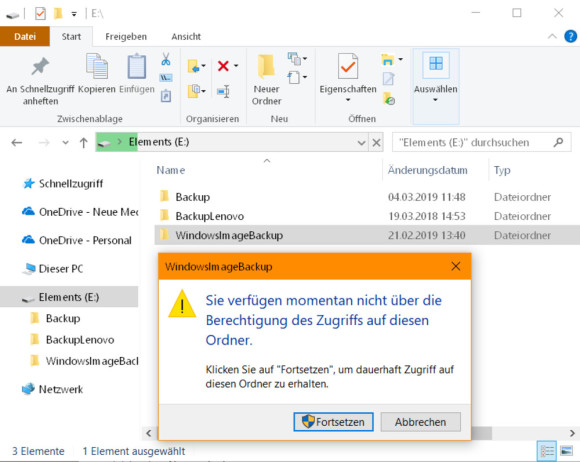This screenshot has width=580, height=462.
Task: Expand the Auswählen dropdown arrow
Action: 435,100
